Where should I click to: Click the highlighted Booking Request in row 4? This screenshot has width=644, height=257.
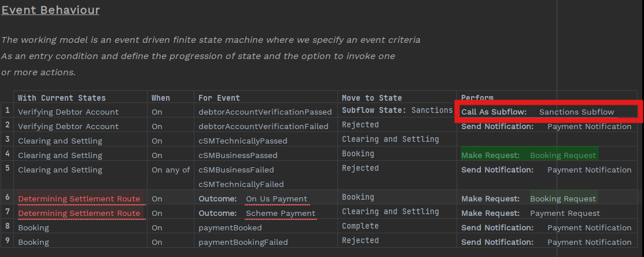click(562, 155)
